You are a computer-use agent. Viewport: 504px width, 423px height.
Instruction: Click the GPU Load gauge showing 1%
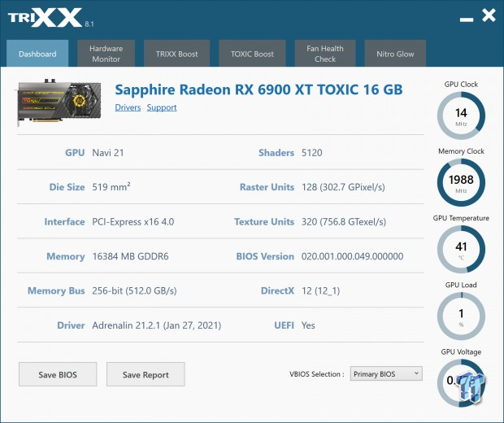461,316
